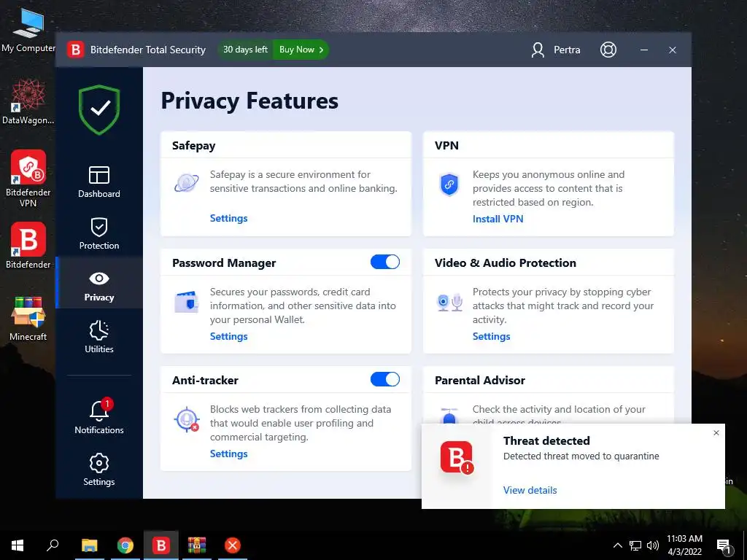Click the Bitdefender icon in threat popup
747x560 pixels.
pos(457,457)
